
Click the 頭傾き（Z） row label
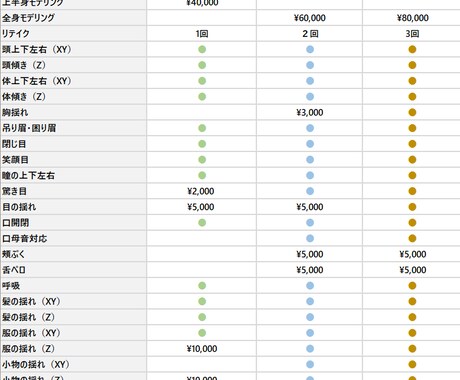tap(24, 65)
